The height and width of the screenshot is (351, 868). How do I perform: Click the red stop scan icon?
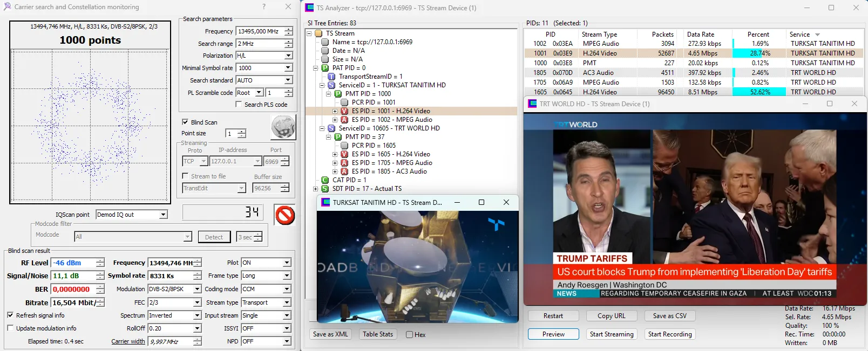tap(284, 215)
